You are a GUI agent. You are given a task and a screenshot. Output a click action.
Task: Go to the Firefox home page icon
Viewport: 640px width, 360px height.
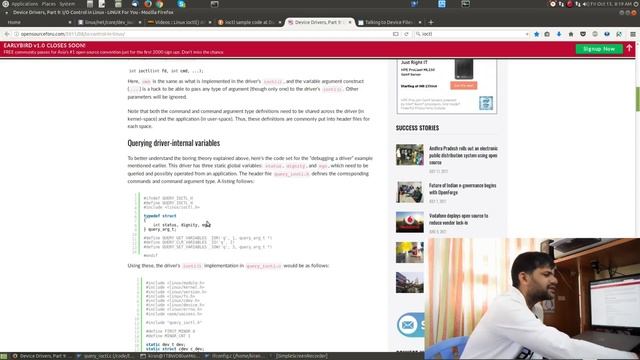[x=571, y=34]
